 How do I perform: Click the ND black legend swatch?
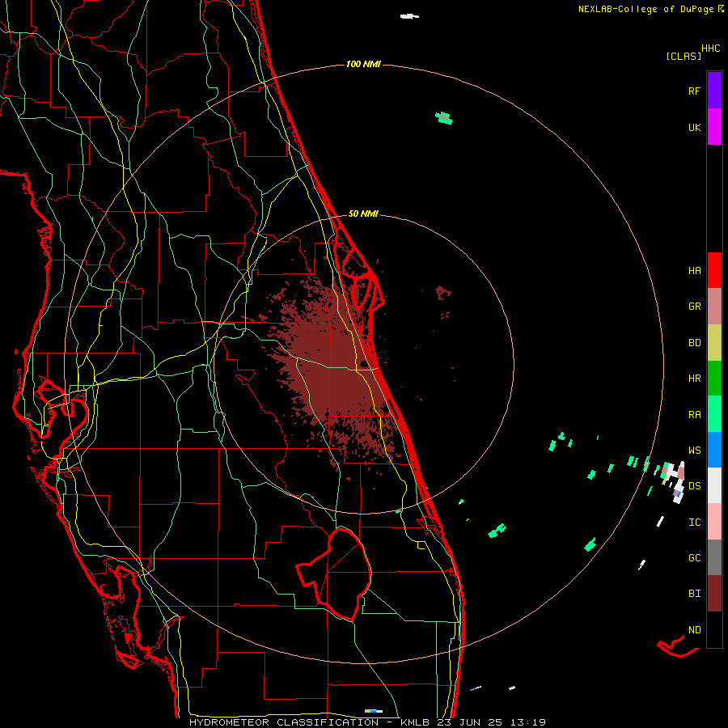(x=714, y=629)
